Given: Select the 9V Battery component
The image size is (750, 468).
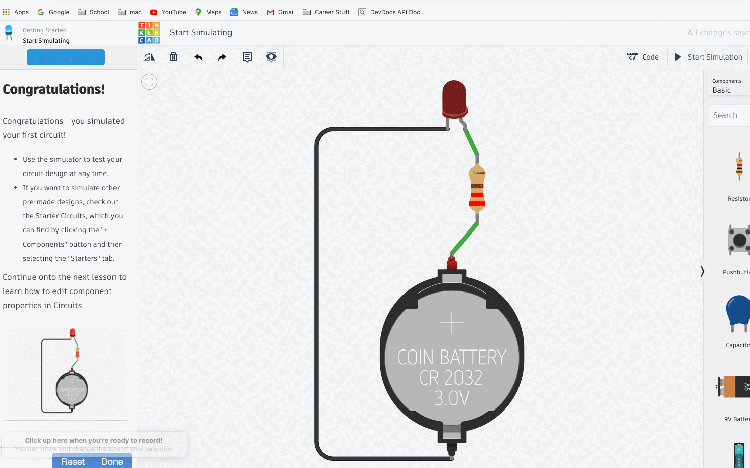Looking at the screenshot, I should coord(736,387).
